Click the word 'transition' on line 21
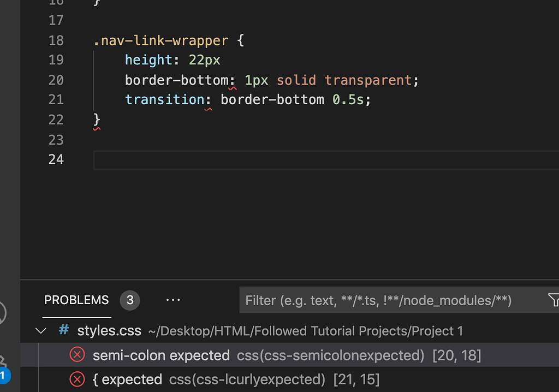 click(x=165, y=99)
